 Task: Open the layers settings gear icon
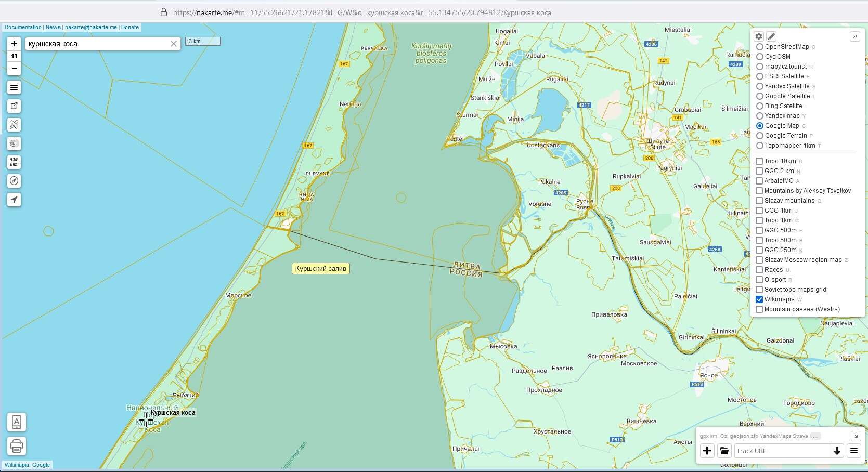(759, 36)
